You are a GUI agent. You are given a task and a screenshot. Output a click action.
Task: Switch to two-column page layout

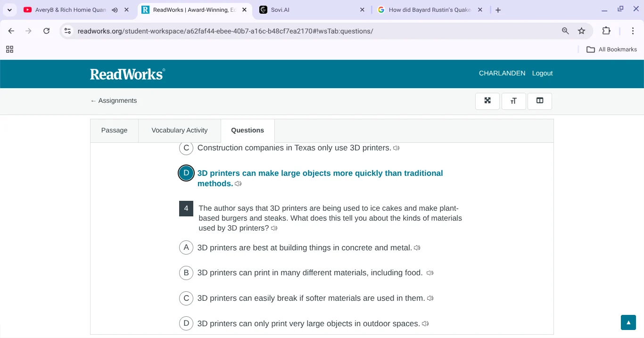pyautogui.click(x=539, y=101)
